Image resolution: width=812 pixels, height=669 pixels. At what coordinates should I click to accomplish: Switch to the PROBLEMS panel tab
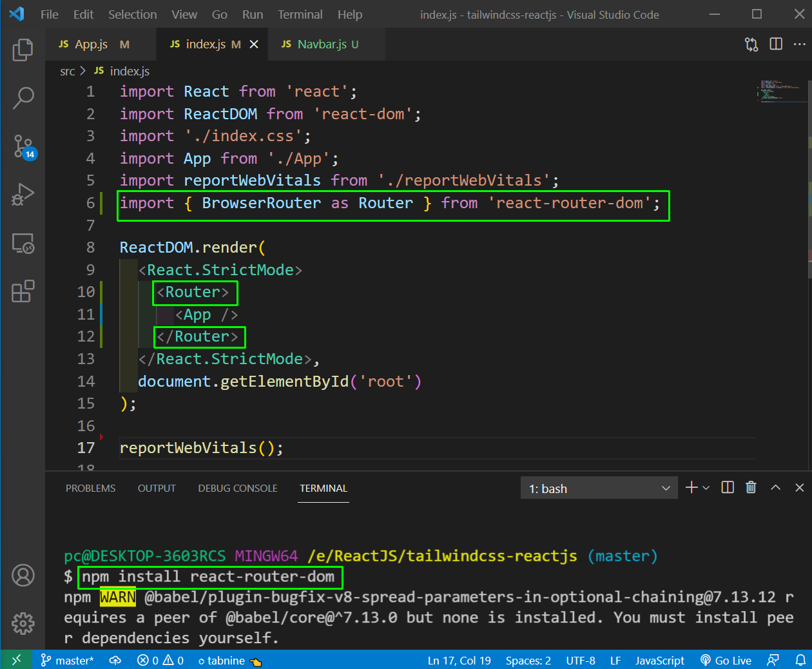(90, 488)
